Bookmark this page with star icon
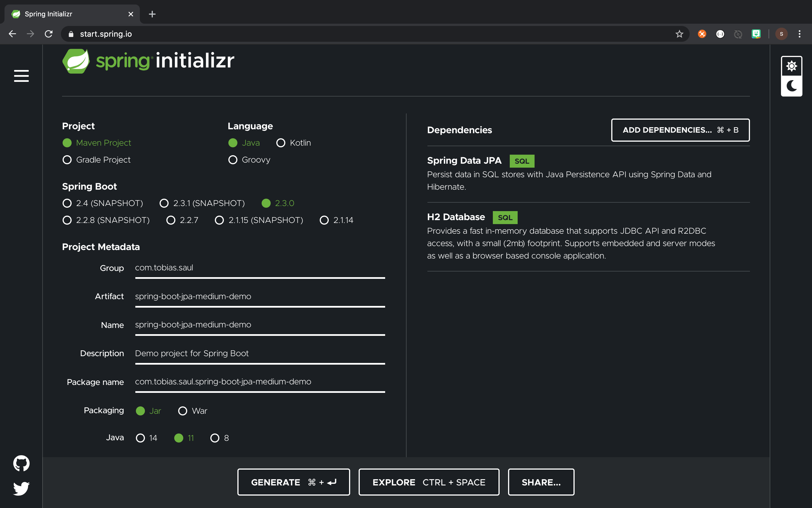This screenshot has height=508, width=812. click(x=679, y=34)
